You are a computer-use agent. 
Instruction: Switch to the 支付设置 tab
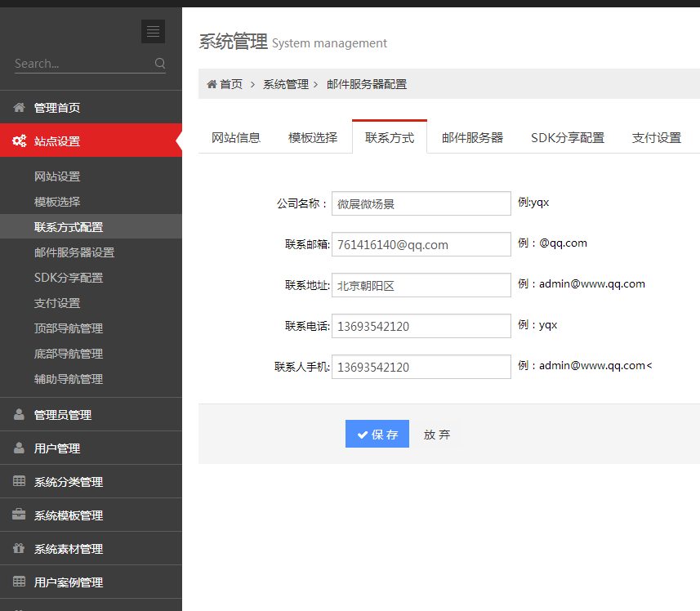(657, 137)
